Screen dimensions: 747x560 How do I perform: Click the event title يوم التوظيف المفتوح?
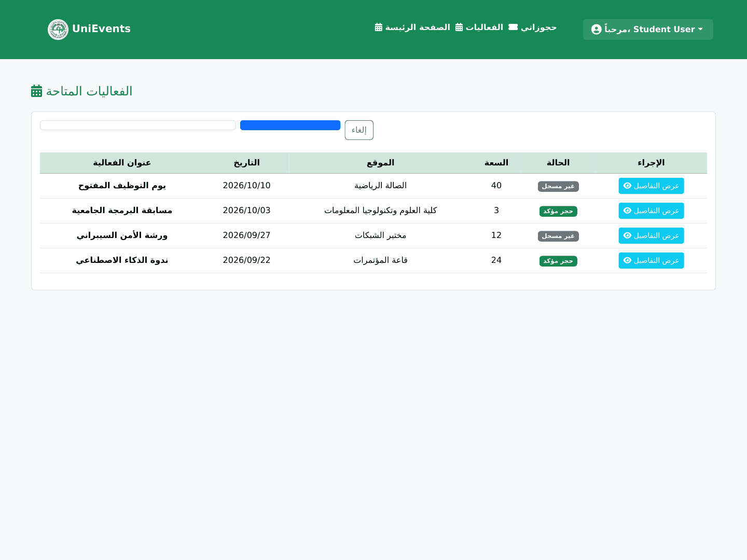coord(122,186)
